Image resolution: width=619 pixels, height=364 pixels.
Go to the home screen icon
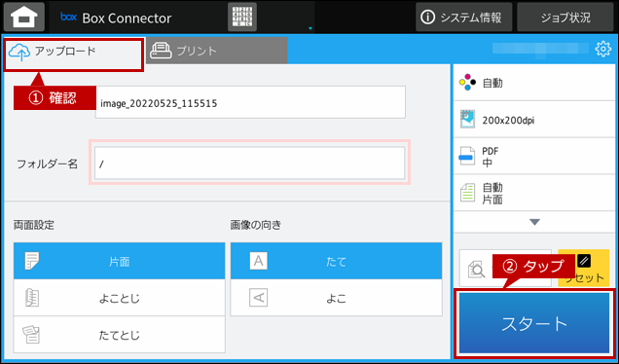(24, 17)
